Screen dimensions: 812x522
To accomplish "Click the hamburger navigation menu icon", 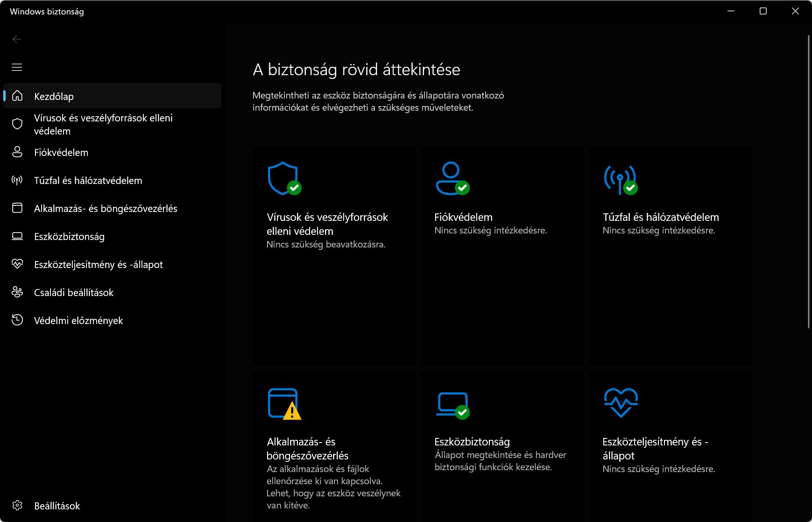I will tap(17, 67).
